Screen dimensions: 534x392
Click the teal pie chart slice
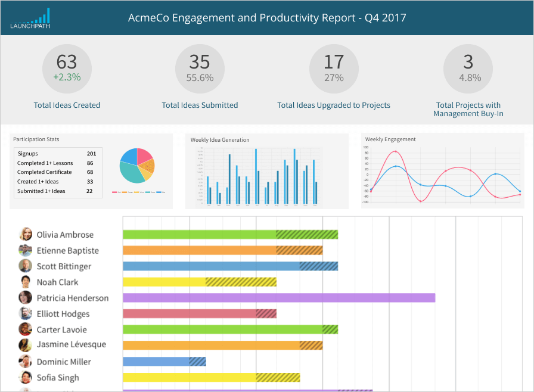click(x=131, y=173)
